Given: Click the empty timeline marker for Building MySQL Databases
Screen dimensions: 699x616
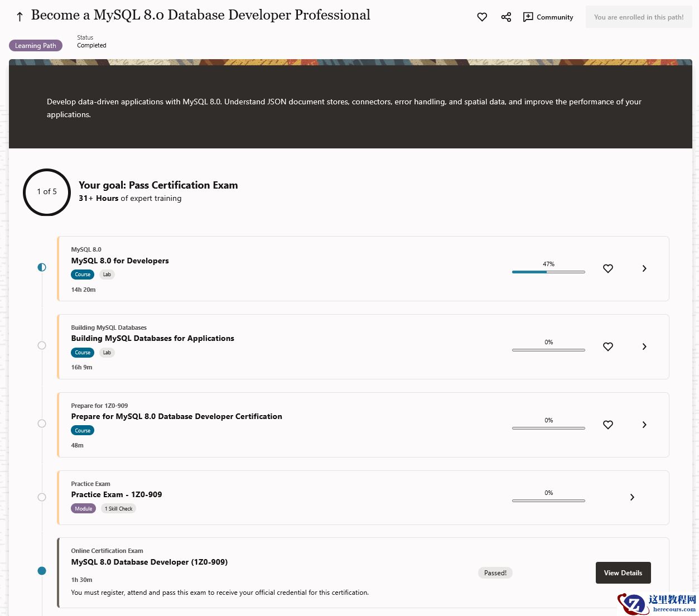Looking at the screenshot, I should (42, 345).
